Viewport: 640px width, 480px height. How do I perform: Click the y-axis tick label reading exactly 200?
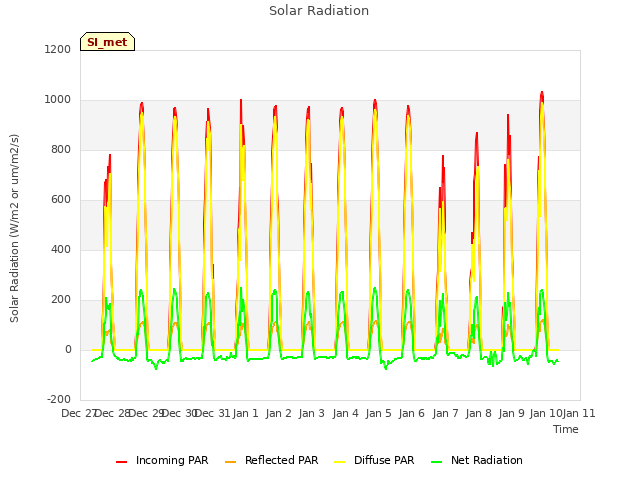tap(61, 300)
